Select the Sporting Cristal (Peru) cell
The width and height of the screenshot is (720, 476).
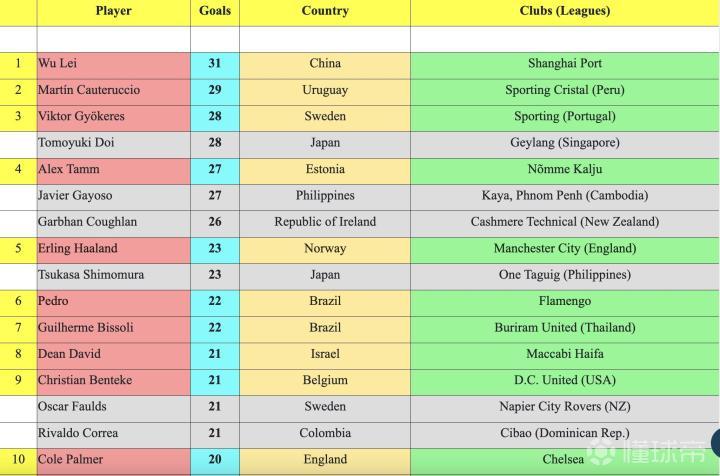(x=564, y=90)
